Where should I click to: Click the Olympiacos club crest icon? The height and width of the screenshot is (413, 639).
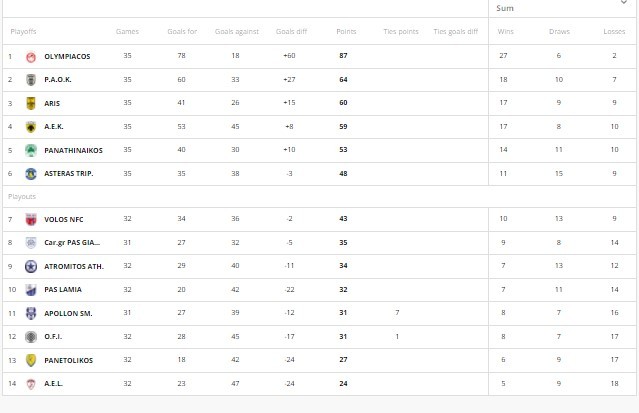point(31,57)
